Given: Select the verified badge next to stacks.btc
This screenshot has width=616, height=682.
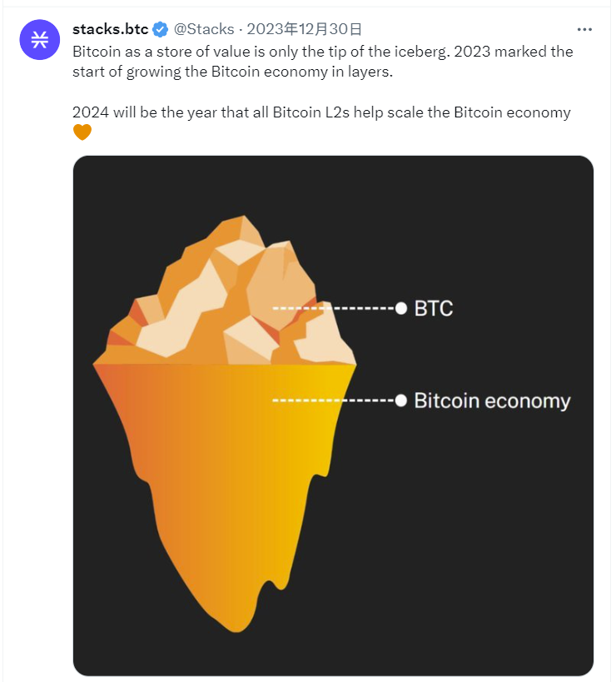Looking at the screenshot, I should coord(159,28).
